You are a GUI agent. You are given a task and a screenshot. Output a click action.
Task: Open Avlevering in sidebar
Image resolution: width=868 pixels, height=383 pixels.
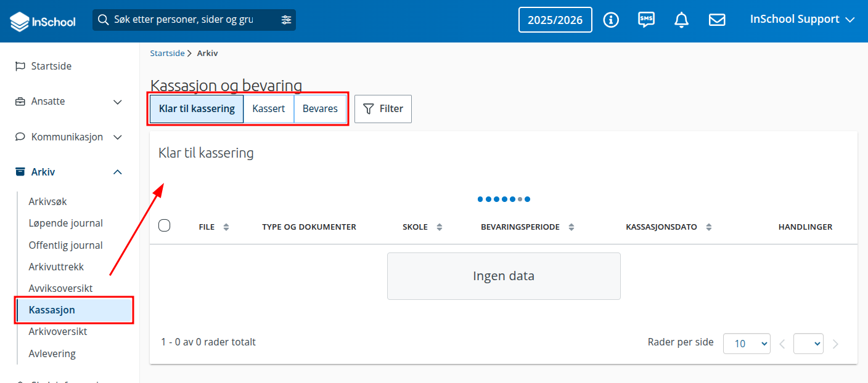52,353
